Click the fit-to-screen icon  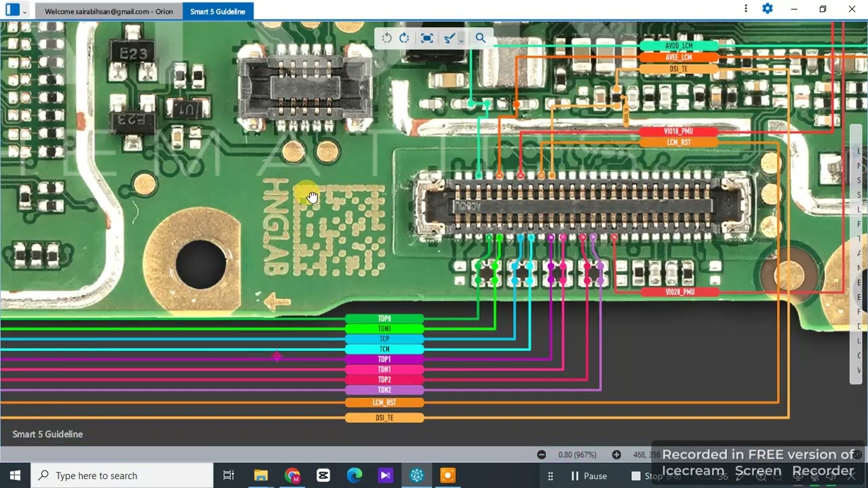coord(427,38)
